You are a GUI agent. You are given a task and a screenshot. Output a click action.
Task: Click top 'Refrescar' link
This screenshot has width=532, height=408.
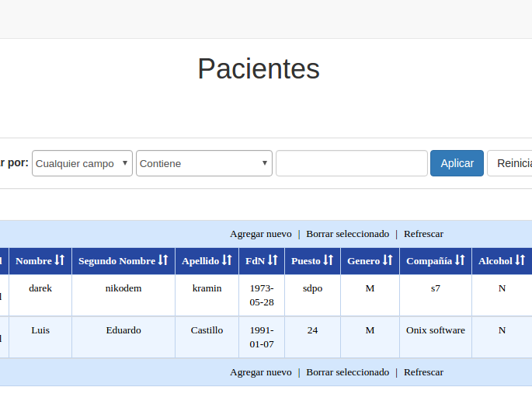pyautogui.click(x=423, y=234)
